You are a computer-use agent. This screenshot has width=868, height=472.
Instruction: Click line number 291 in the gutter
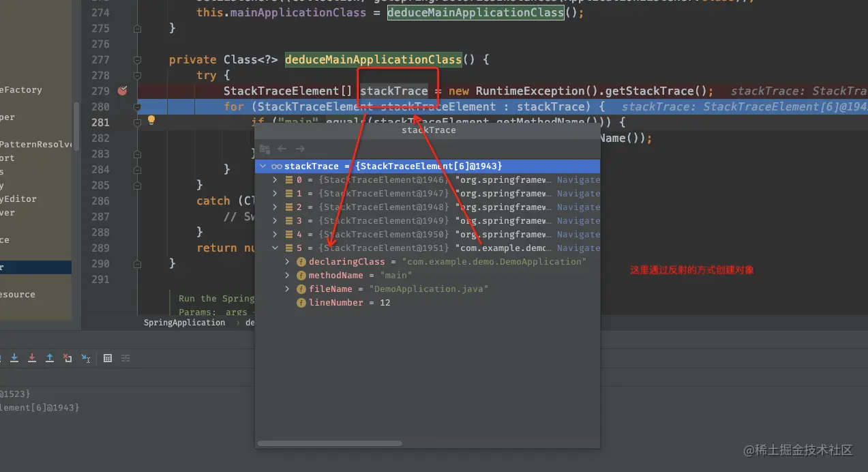coord(100,279)
